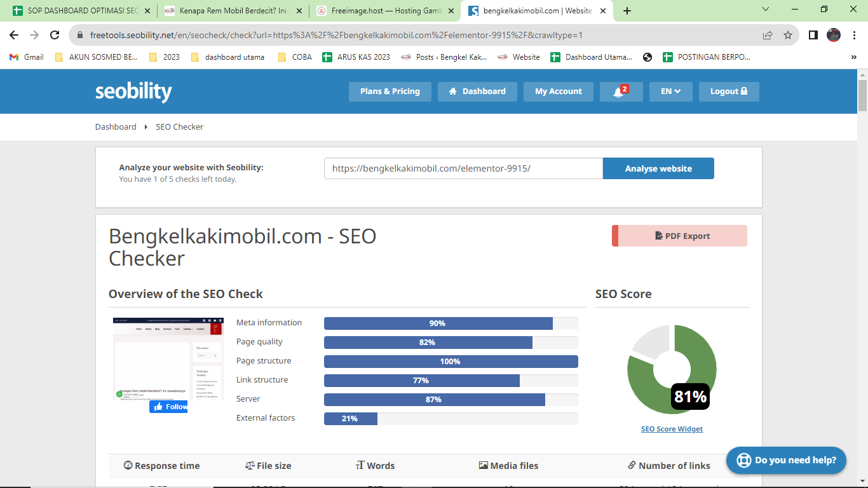This screenshot has height=488, width=868.
Task: Close the Freeimage.host tab
Action: [451, 11]
